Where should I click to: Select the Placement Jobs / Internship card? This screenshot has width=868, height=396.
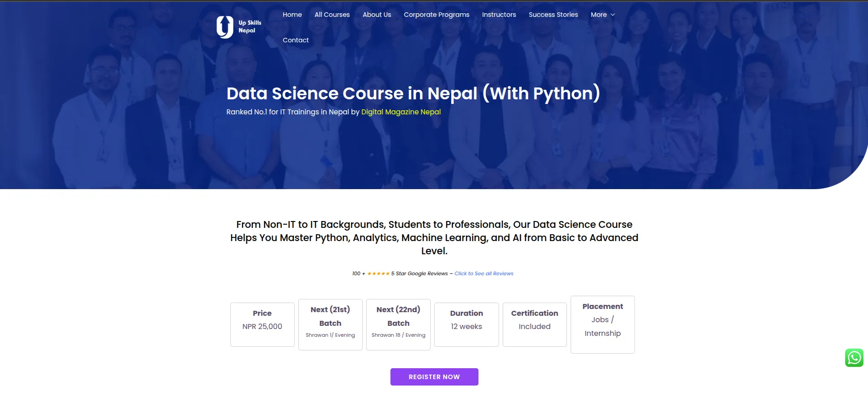603,324
